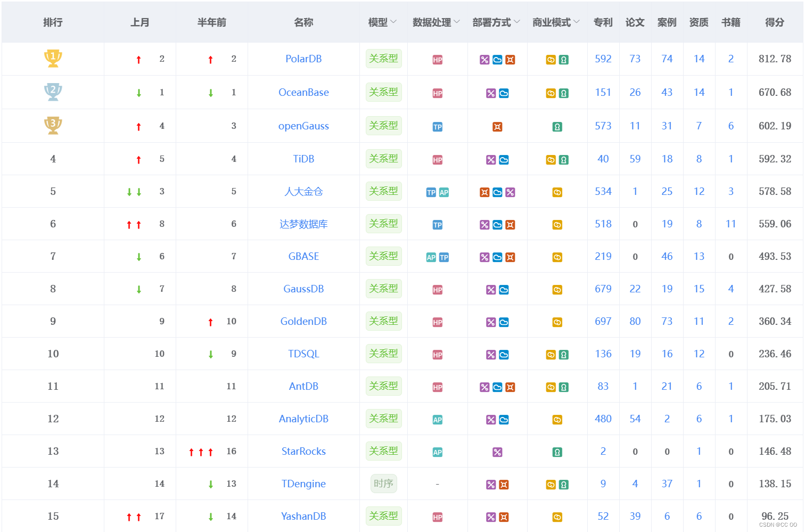Click the green business icon in TDSQL row

[x=564, y=355]
